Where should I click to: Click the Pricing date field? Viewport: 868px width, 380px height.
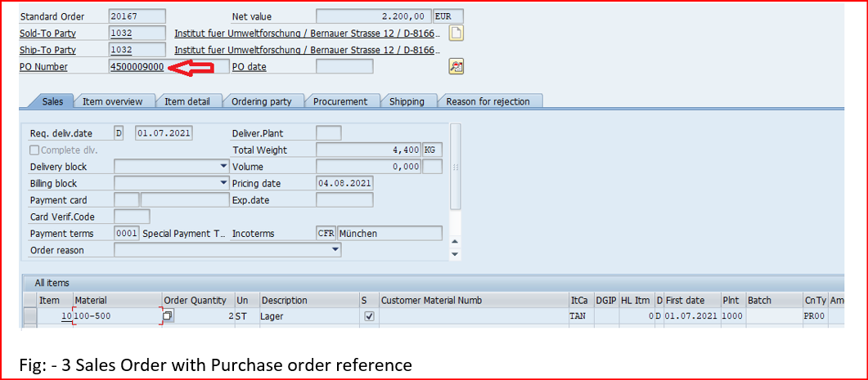344,184
